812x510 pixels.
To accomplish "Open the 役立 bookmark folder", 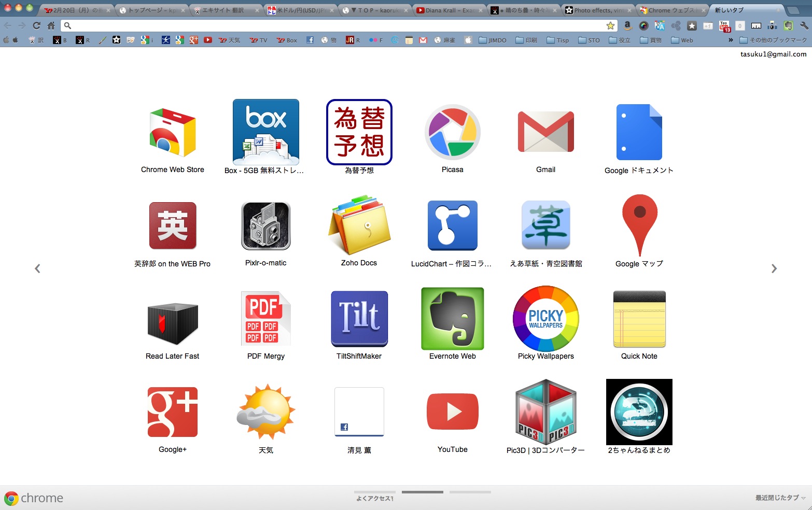I will [x=620, y=40].
